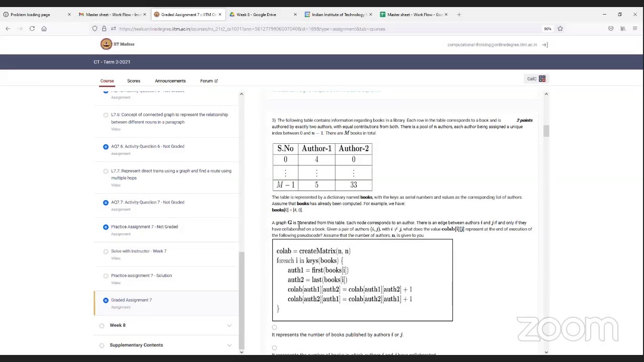Click status circle beside AQ7.7 Activity Question 7
The height and width of the screenshot is (362, 644).
[106, 203]
